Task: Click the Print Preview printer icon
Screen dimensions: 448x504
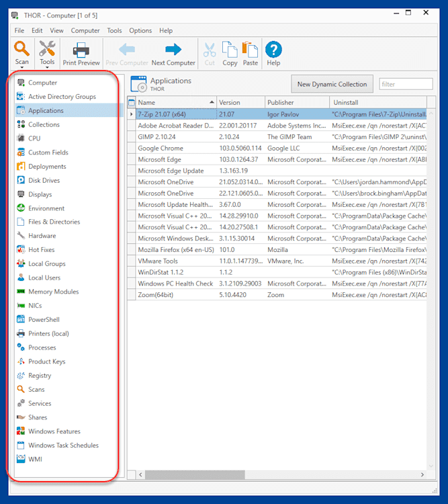Action: 81,50
